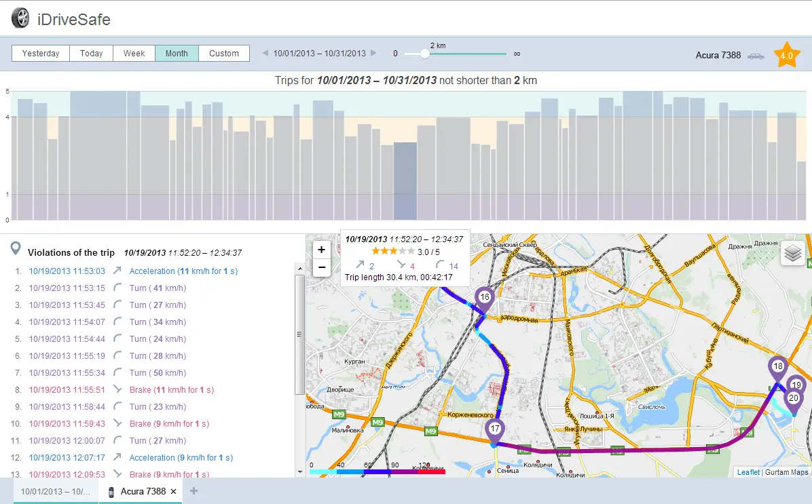Open the Leaflet attribution link
This screenshot has height=504, width=812.
coord(748,472)
